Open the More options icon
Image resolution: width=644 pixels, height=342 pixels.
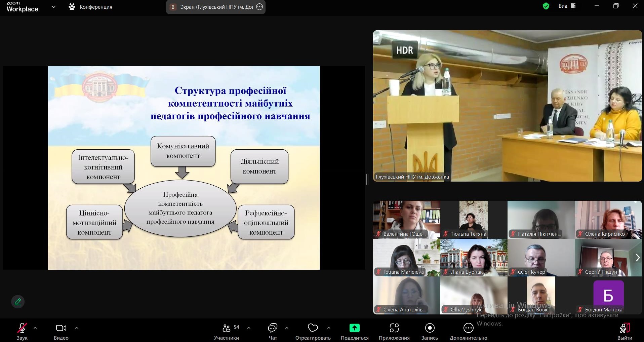point(468,328)
